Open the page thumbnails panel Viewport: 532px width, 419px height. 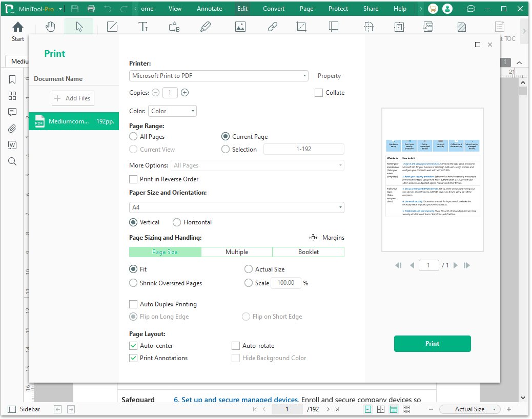click(x=12, y=96)
